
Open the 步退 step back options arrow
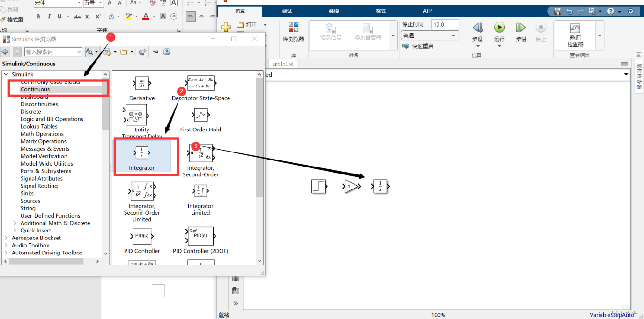(478, 46)
